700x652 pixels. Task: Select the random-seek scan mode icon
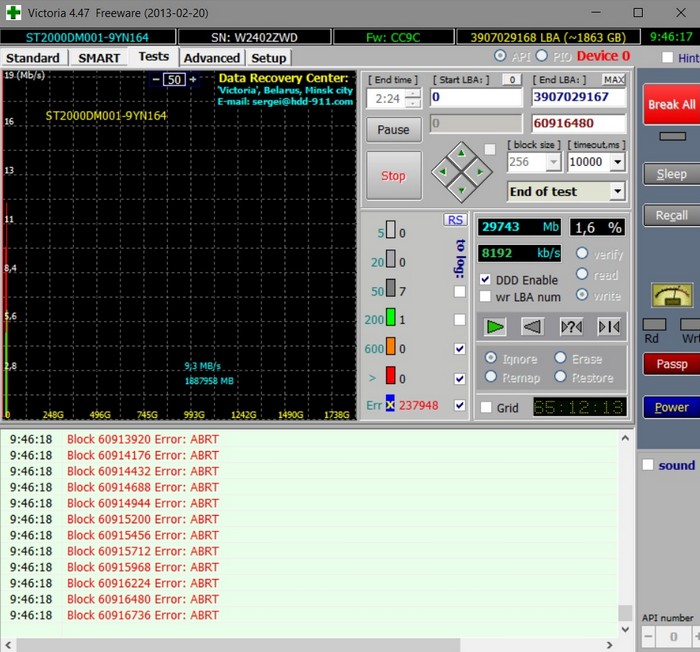tap(570, 326)
